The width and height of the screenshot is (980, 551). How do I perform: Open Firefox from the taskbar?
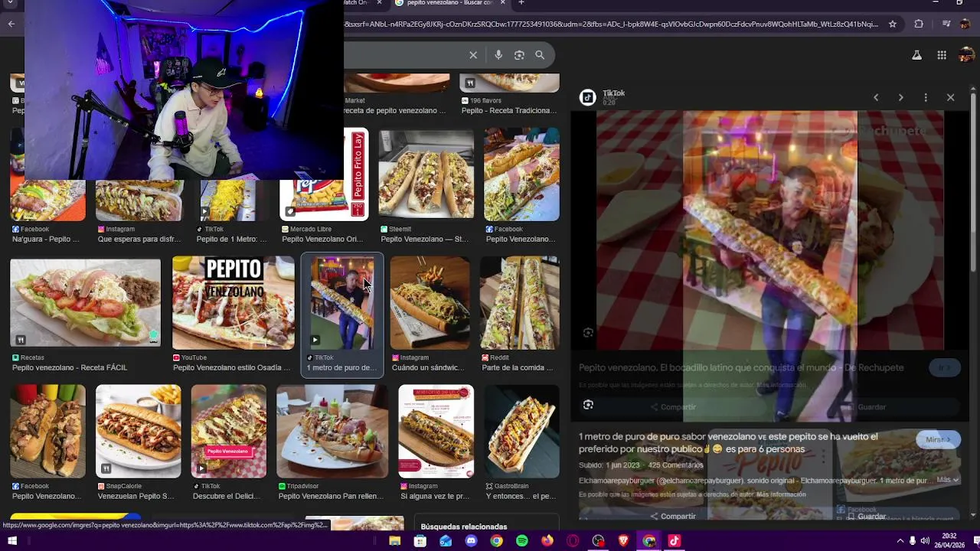pos(547,541)
